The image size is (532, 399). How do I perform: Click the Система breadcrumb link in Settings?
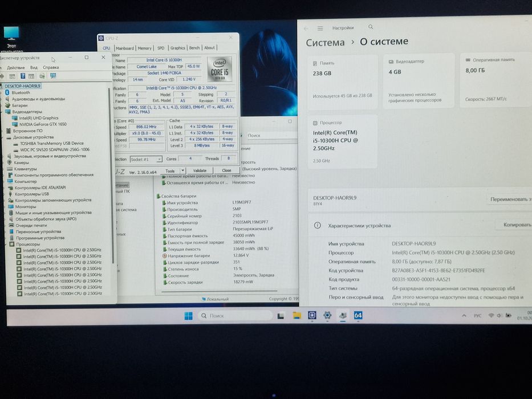coord(325,42)
